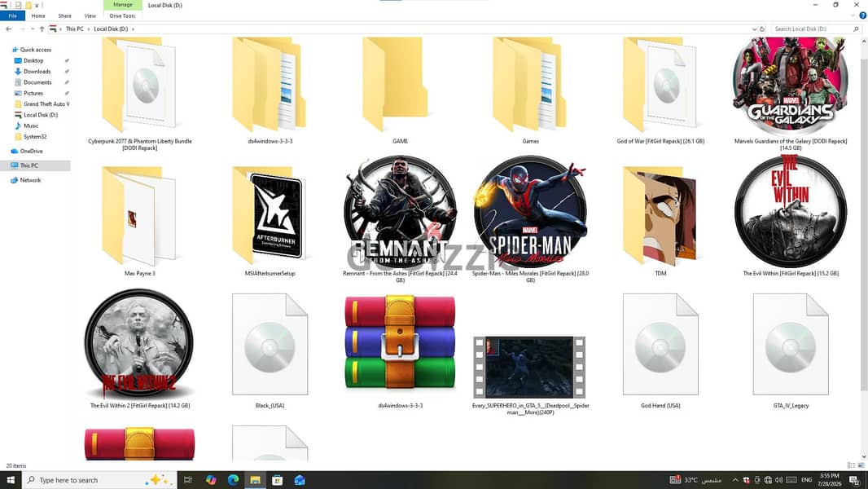Expand the address bar history dropdown
This screenshot has height=489, width=868.
[754, 29]
